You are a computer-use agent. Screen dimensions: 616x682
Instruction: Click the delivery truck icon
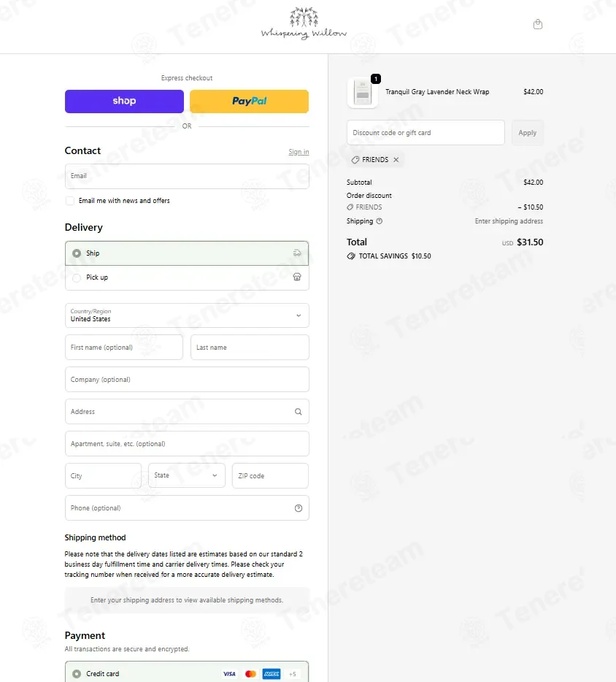click(297, 253)
